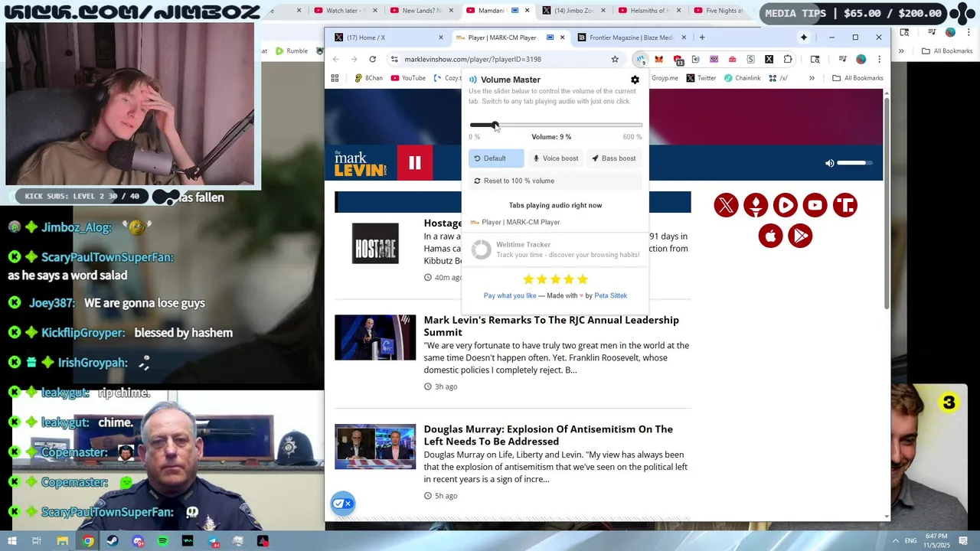Pause the Mark Levin player
The image size is (980, 551).
pos(415,163)
